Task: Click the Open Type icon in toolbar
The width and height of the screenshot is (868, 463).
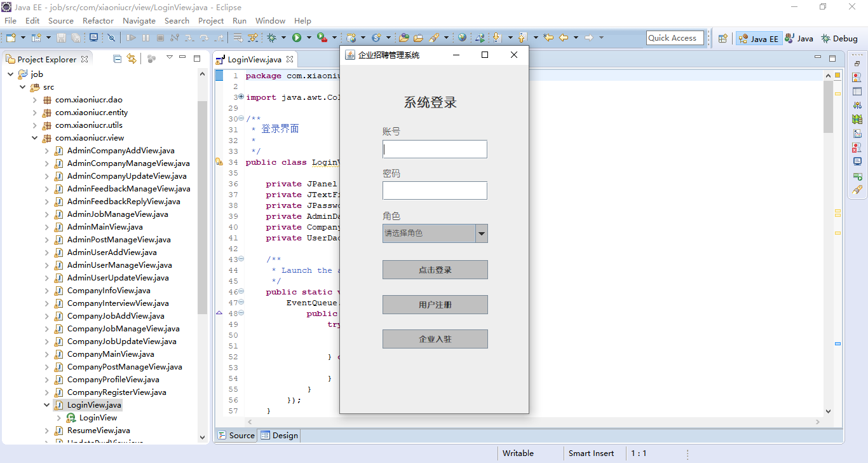Action: pos(403,38)
